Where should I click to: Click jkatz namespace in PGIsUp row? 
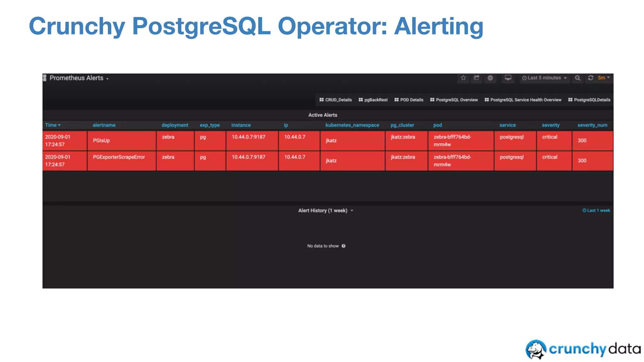tap(353, 140)
